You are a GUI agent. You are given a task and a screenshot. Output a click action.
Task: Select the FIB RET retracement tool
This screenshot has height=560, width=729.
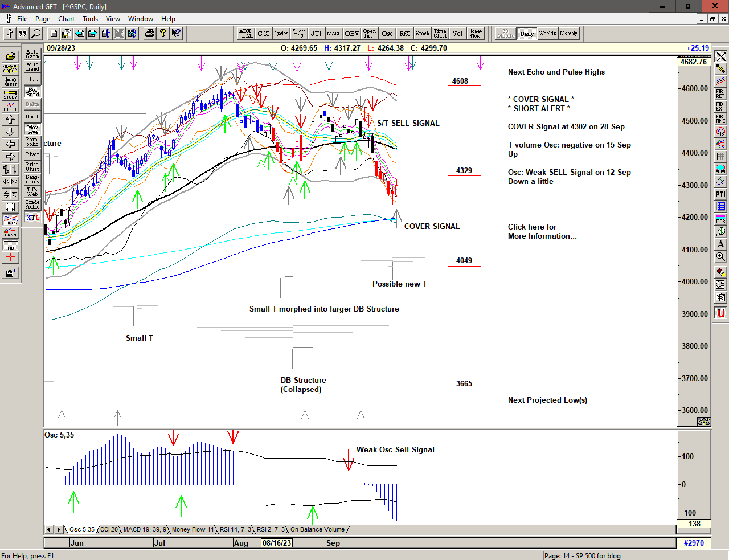720,94
